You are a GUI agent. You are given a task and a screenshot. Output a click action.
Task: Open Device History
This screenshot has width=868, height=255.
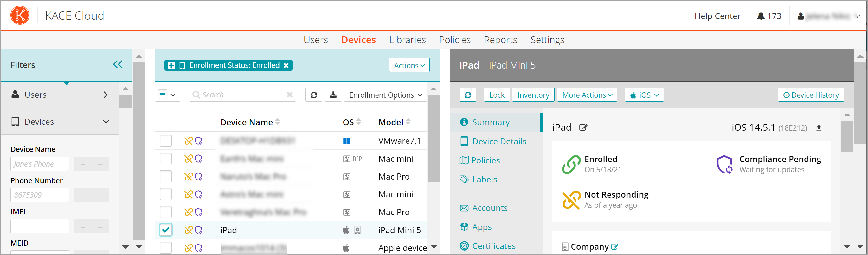810,95
